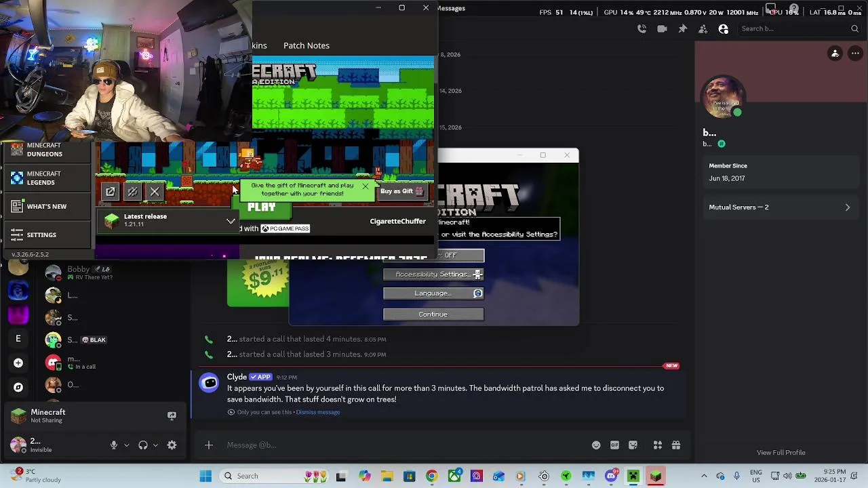Viewport: 868px width, 488px height.
Task: Open launcher Settings
Action: point(46,235)
